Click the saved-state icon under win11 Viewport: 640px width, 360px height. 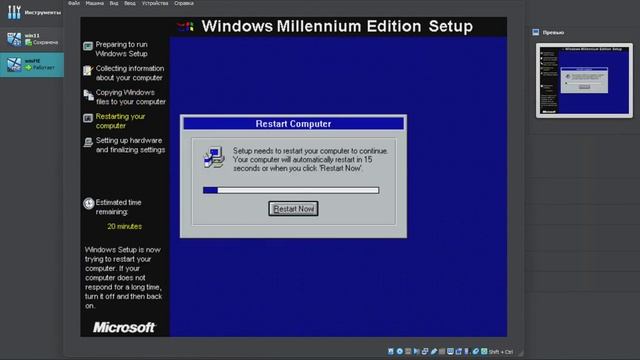click(x=28, y=42)
